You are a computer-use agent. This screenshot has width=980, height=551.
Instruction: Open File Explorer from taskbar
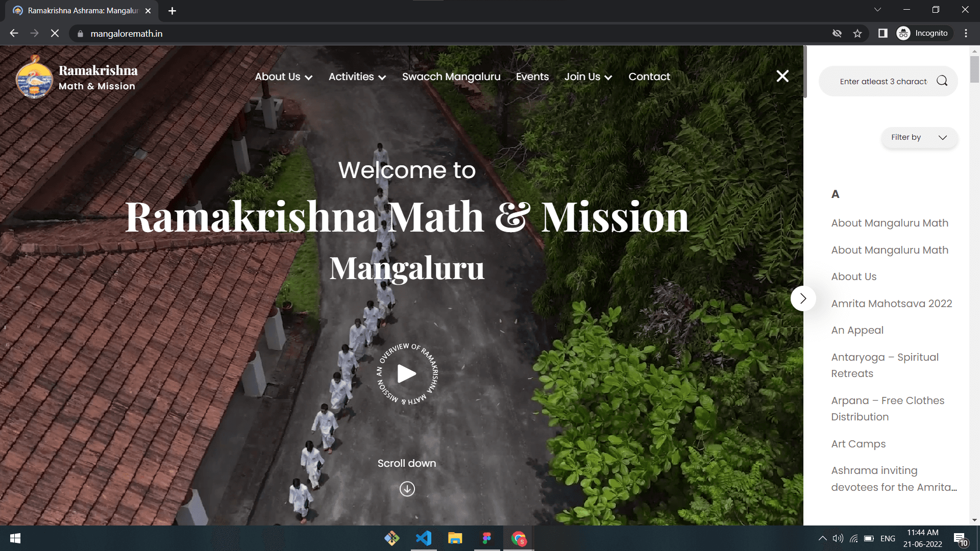tap(455, 538)
